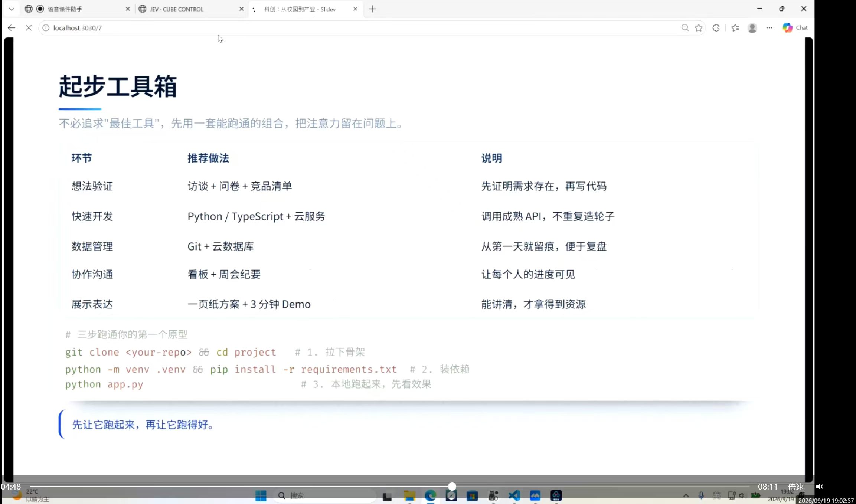Click the 说明 column header
Screen dimensions: 856x504
[x=492, y=158]
